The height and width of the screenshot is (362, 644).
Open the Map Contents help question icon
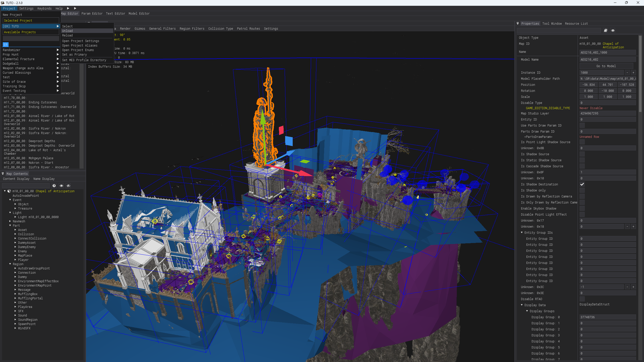54,186
